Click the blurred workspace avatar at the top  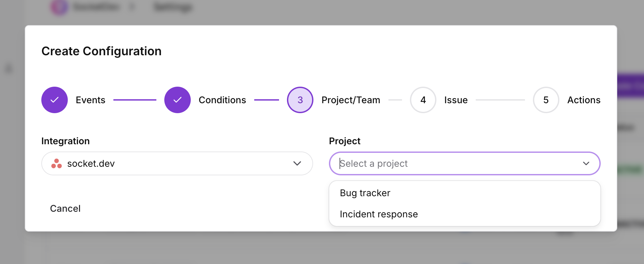click(59, 7)
